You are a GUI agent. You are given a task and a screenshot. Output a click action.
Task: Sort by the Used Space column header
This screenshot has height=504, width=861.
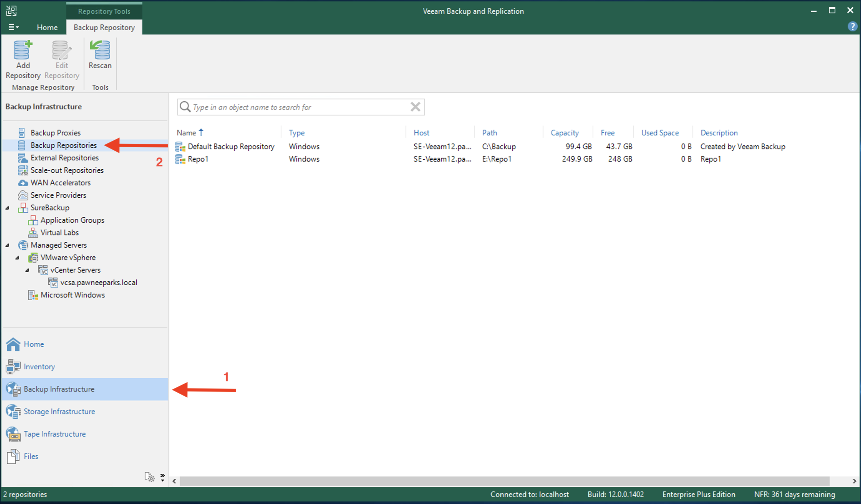(x=660, y=133)
